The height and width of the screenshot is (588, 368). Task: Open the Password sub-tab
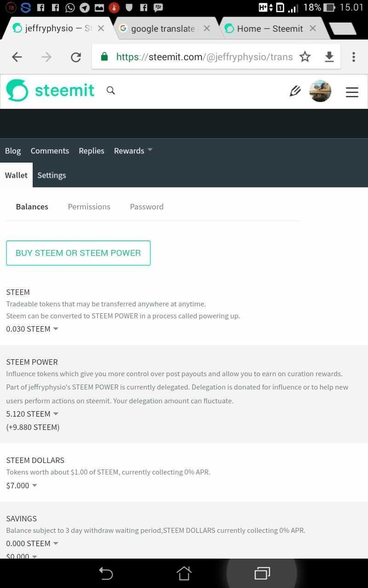click(147, 207)
